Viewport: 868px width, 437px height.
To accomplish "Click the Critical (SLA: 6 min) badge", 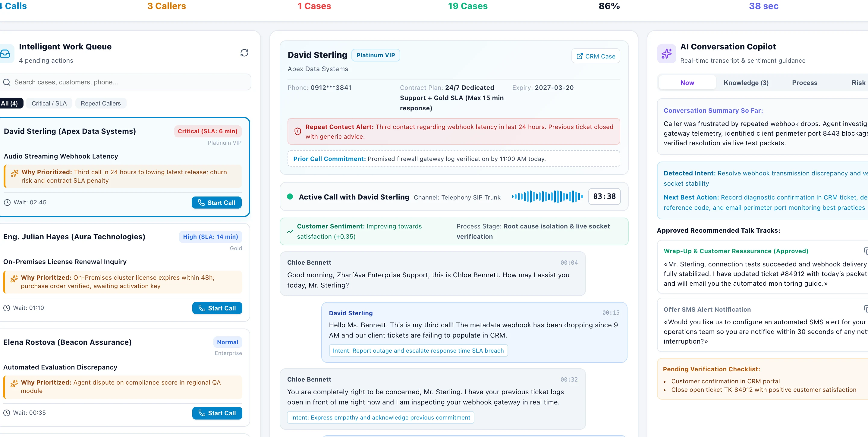I will point(208,131).
